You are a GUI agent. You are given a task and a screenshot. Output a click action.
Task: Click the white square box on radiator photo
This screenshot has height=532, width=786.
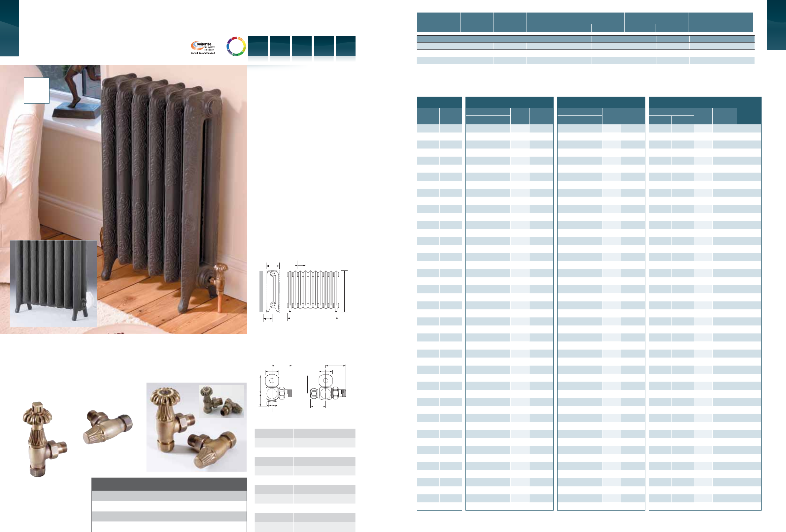coord(37,91)
